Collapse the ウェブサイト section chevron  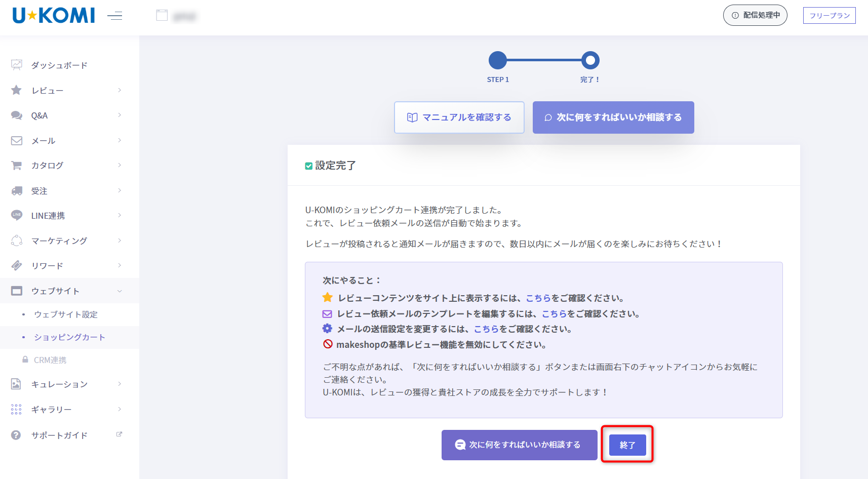[120, 291]
